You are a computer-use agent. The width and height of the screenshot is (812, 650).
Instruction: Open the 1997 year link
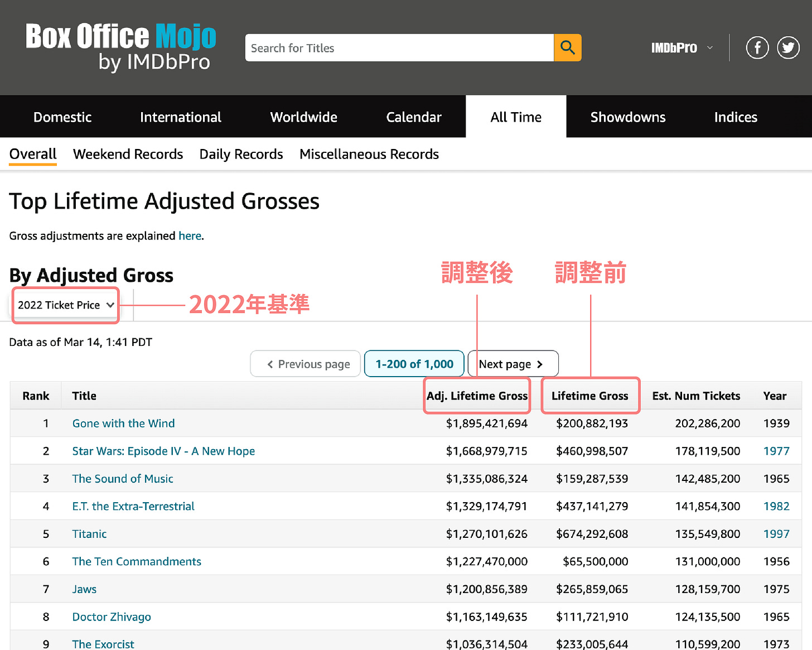tap(776, 534)
